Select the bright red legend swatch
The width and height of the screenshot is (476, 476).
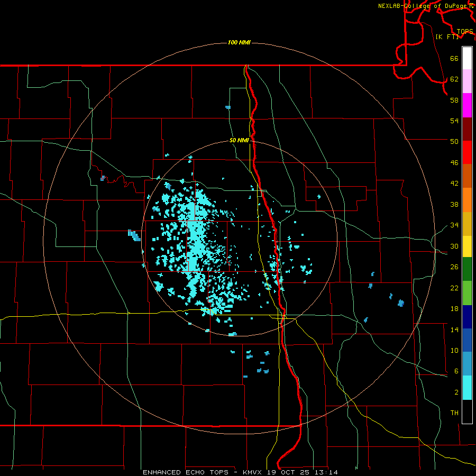coord(467,152)
